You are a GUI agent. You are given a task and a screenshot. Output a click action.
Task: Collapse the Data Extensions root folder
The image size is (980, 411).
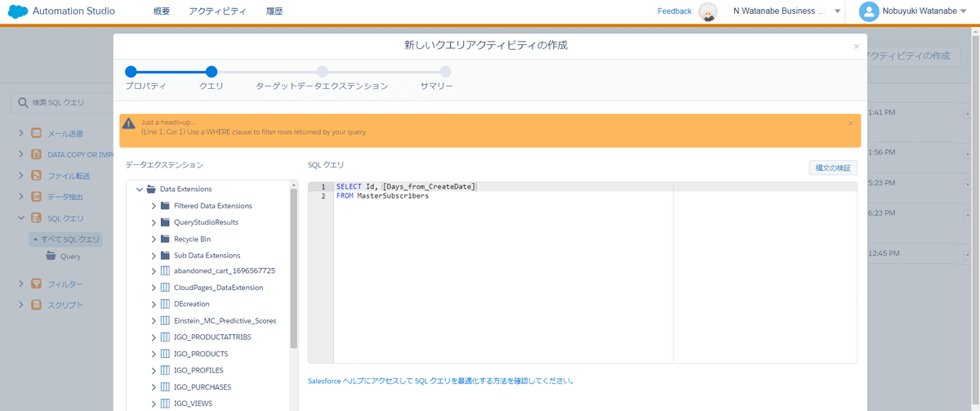(140, 189)
